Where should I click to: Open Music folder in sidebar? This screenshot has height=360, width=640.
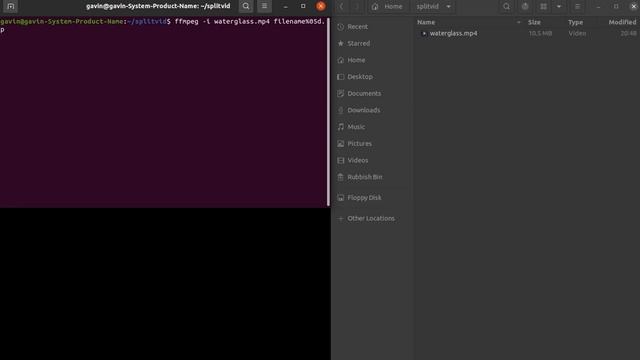tap(372, 127)
